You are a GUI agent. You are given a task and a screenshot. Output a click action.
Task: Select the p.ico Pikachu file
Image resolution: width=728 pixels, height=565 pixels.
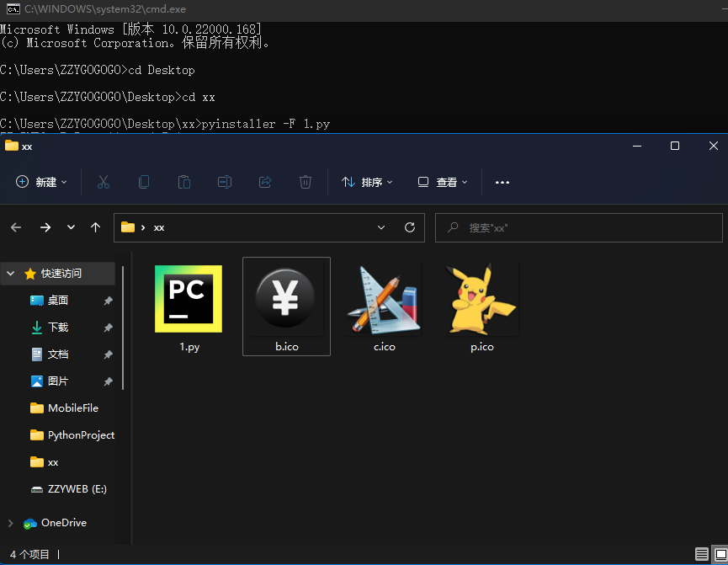pyautogui.click(x=481, y=299)
